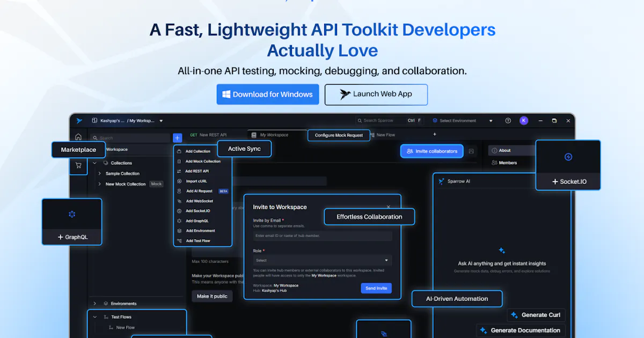
Task: Click the Invite collaborators button
Action: [432, 151]
